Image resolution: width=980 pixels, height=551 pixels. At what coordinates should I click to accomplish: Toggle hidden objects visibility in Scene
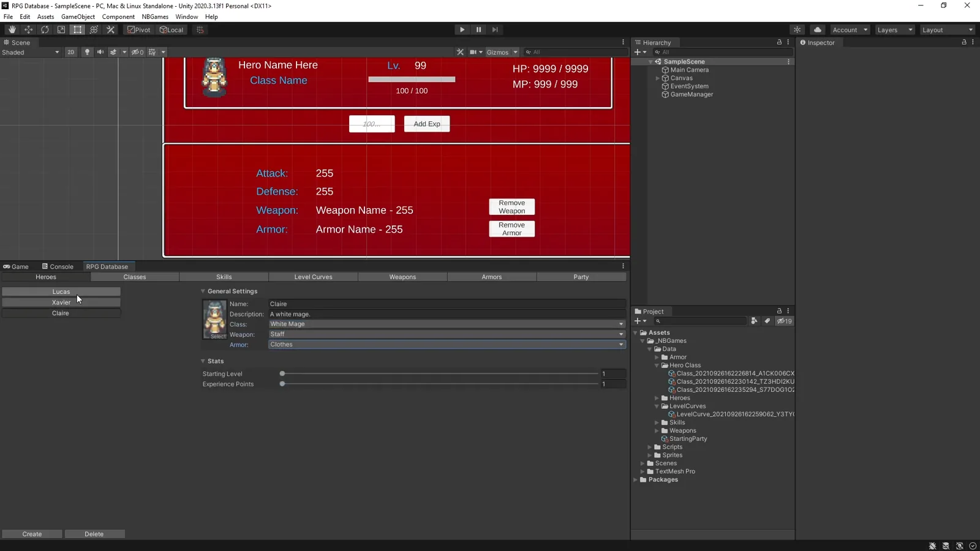(x=138, y=52)
